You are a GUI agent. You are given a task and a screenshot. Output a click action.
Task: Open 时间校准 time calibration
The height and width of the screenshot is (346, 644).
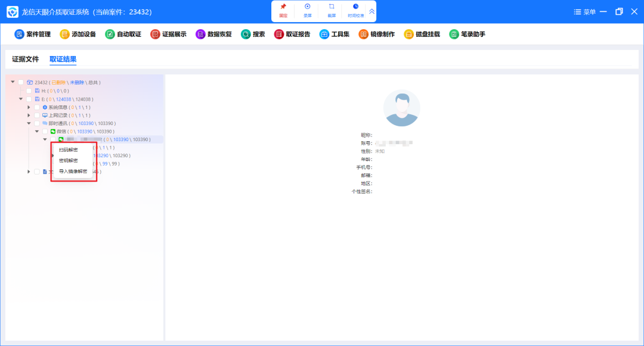coord(355,11)
